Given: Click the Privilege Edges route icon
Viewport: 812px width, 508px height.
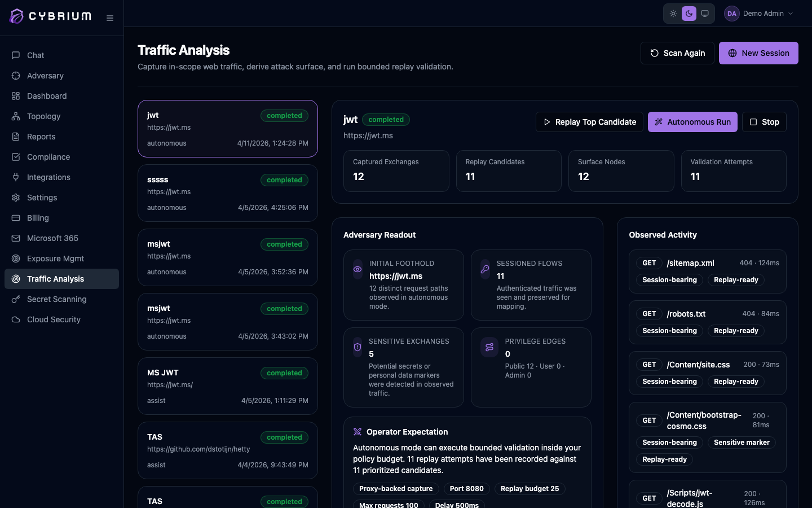Looking at the screenshot, I should point(489,347).
